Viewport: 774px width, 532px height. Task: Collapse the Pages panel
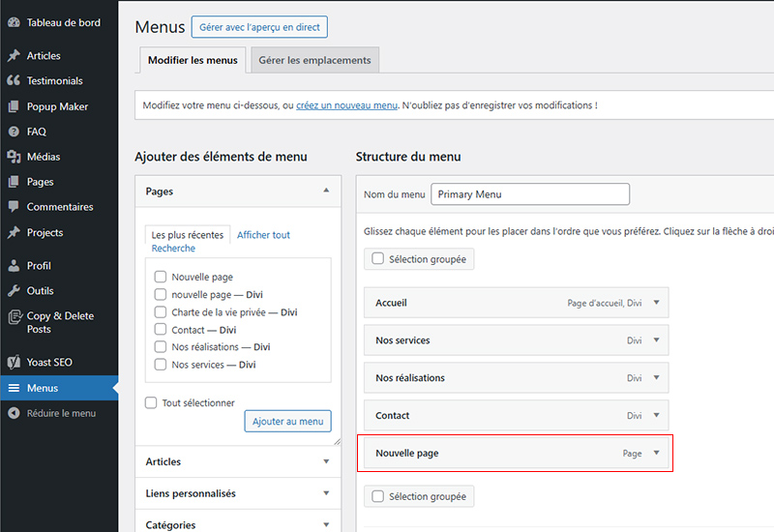326,192
